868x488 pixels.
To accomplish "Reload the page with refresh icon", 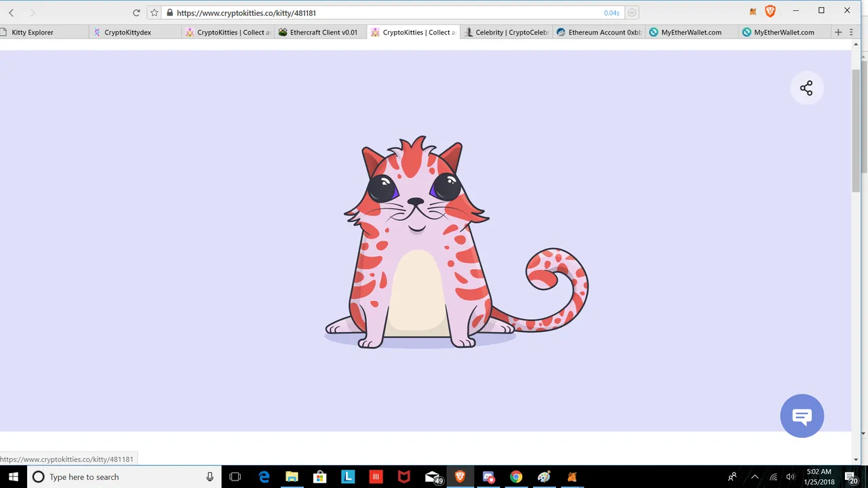I will click(x=136, y=13).
